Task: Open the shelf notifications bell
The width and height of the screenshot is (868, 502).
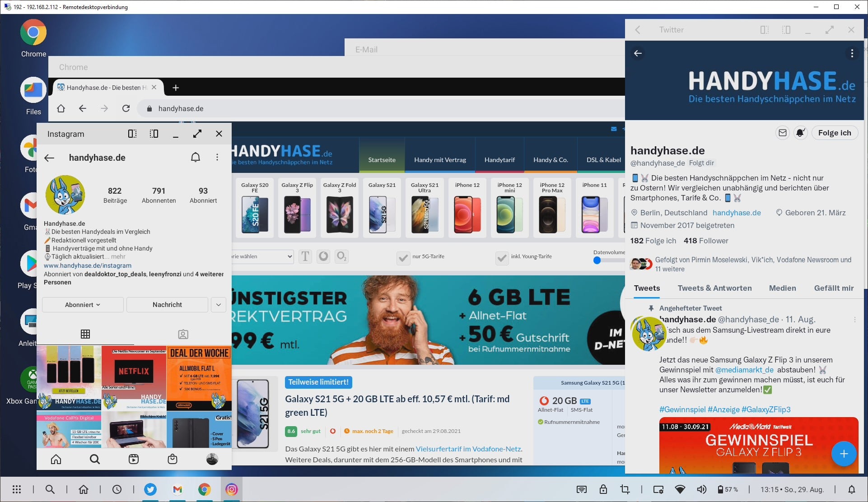Action: 851,489
